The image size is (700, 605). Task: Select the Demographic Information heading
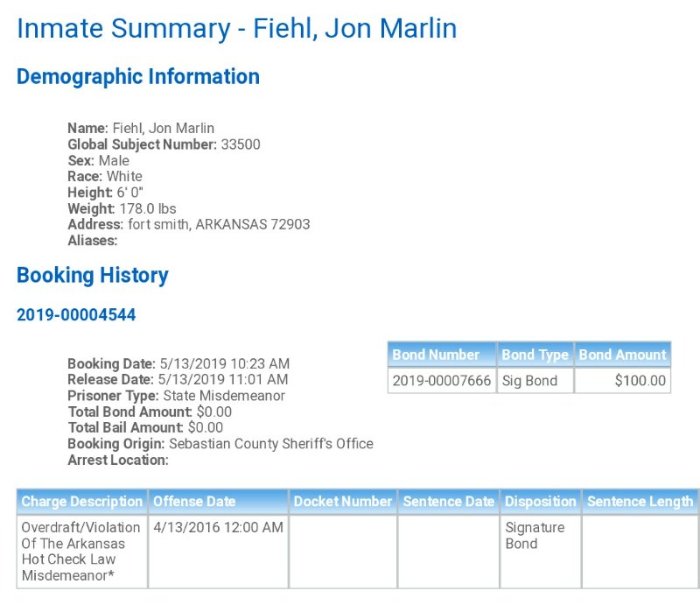tap(138, 76)
